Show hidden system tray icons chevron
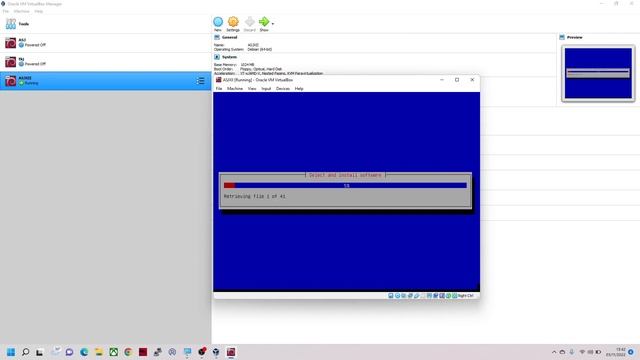Image resolution: width=640 pixels, height=360 pixels. (x=554, y=352)
